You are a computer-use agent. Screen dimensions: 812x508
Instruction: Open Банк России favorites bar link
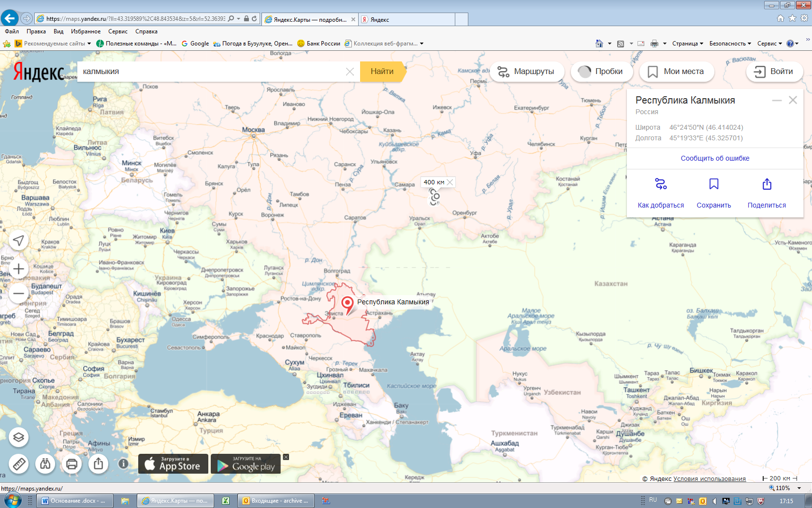319,44
